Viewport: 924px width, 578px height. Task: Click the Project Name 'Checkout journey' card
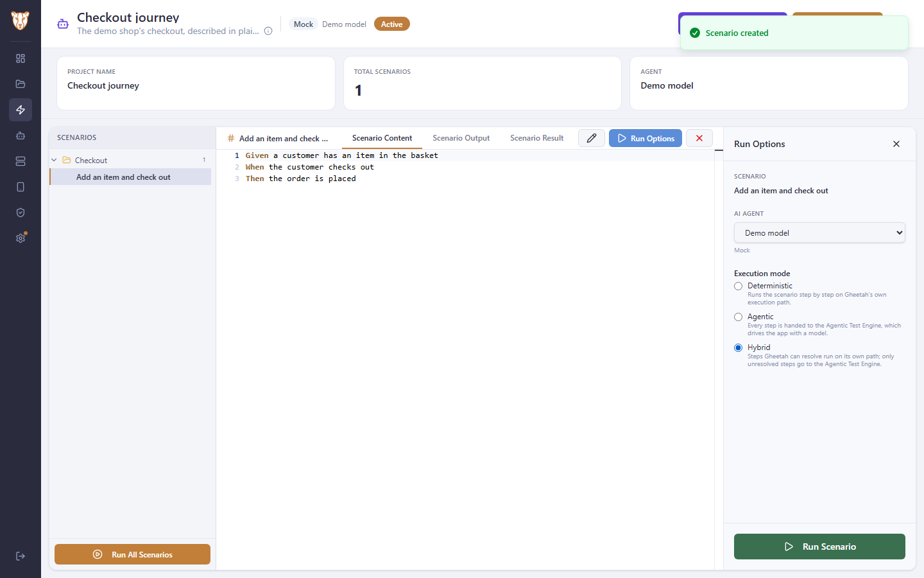pos(196,83)
